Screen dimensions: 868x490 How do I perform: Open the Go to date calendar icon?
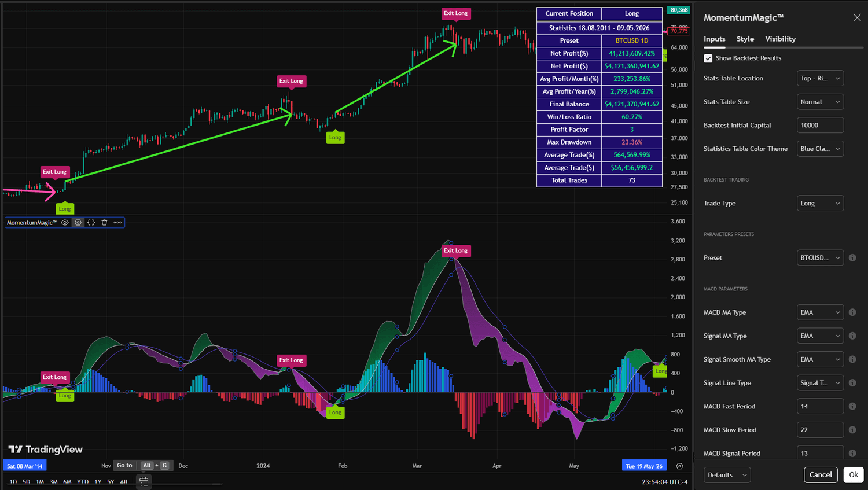click(144, 481)
